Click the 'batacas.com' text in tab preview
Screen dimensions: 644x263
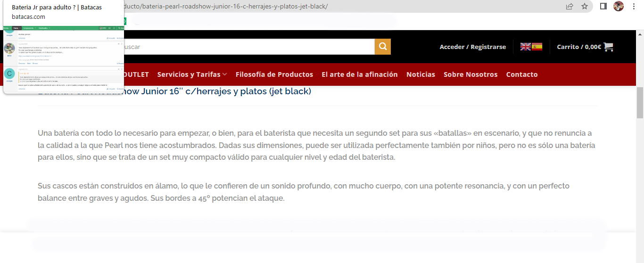pos(28,16)
